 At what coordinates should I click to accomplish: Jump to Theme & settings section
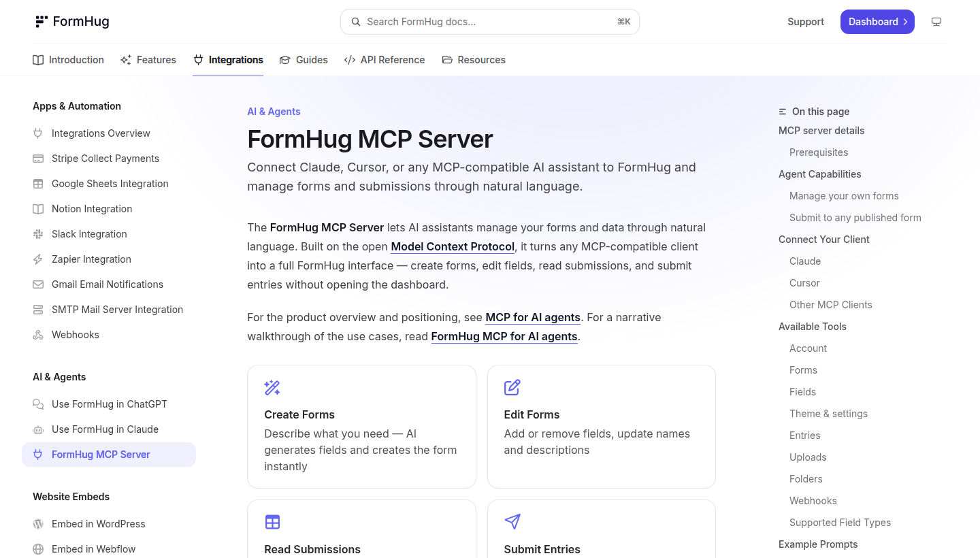click(x=828, y=414)
